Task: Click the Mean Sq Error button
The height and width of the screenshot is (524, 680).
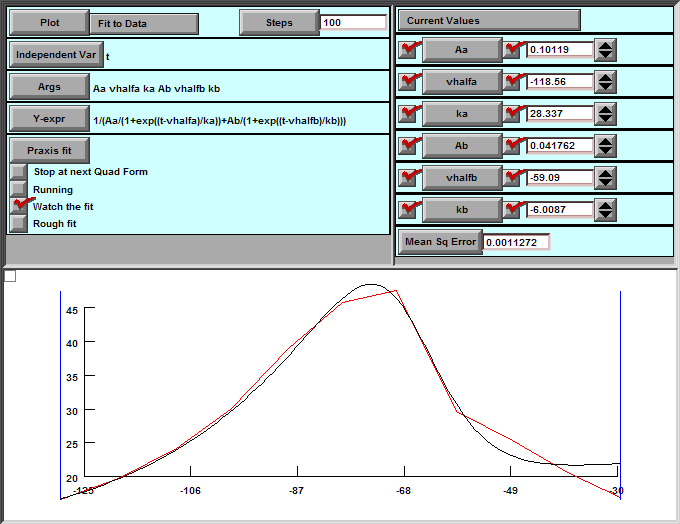Action: [x=440, y=242]
